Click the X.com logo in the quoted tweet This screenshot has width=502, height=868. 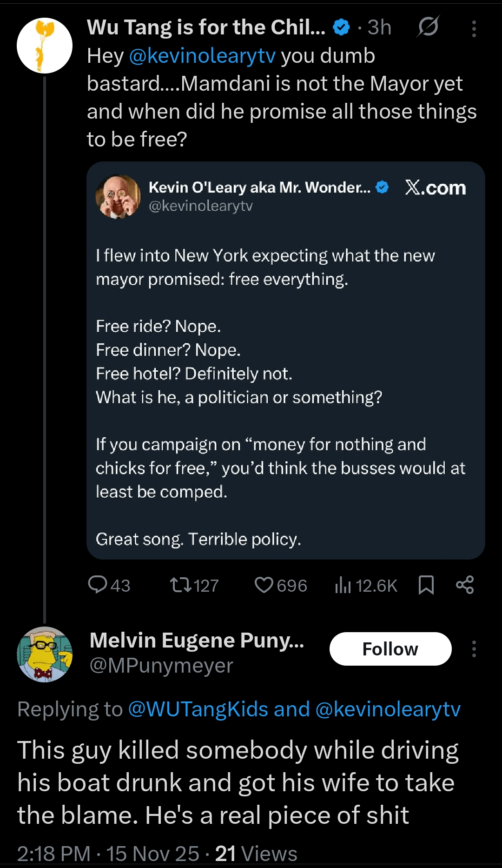[436, 188]
